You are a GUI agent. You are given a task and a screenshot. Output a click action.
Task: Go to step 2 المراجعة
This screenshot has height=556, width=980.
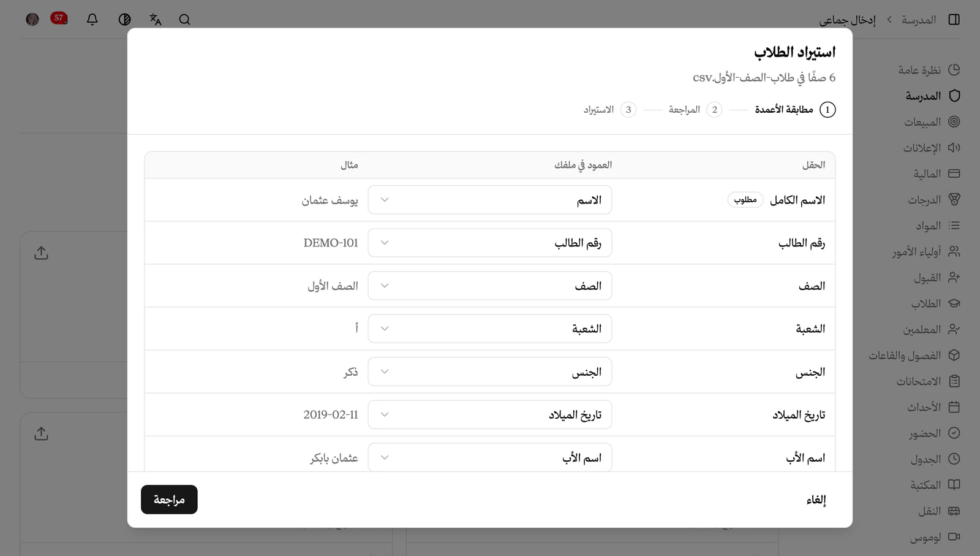click(x=695, y=110)
